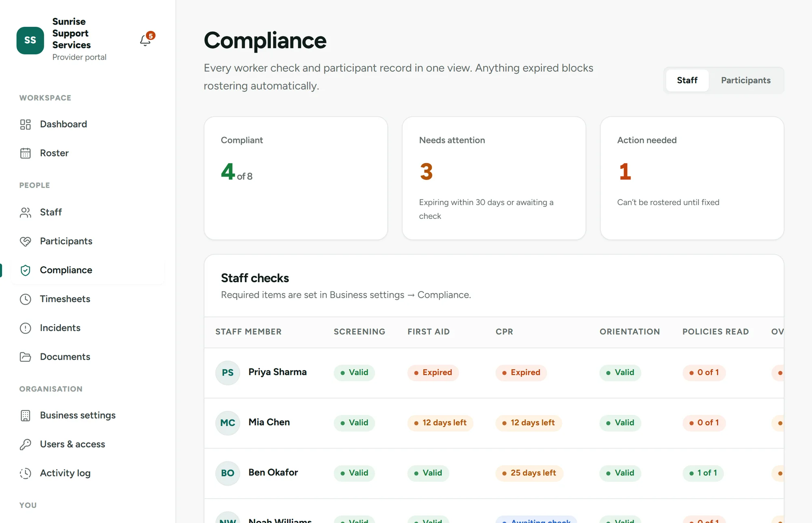Click the Screening column header

coord(359,332)
